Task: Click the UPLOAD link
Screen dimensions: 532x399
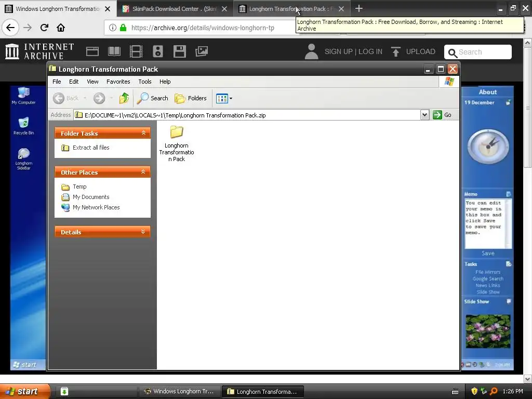Action: point(421,51)
